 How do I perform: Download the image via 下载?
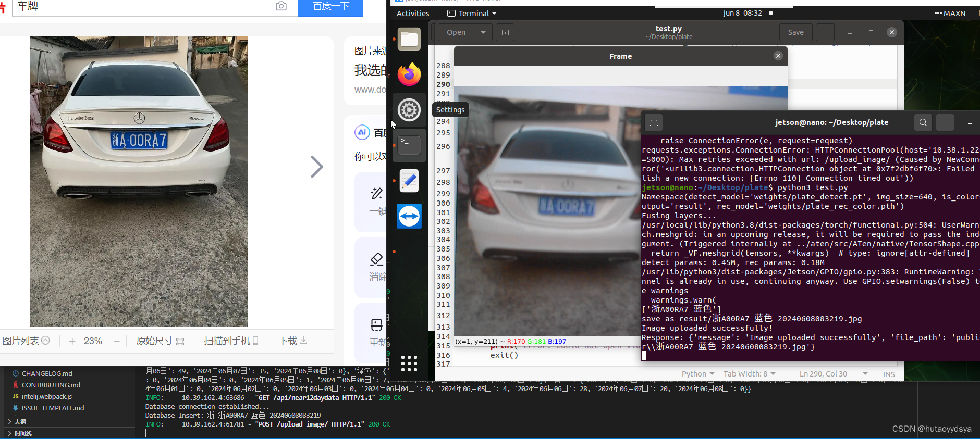(x=293, y=341)
